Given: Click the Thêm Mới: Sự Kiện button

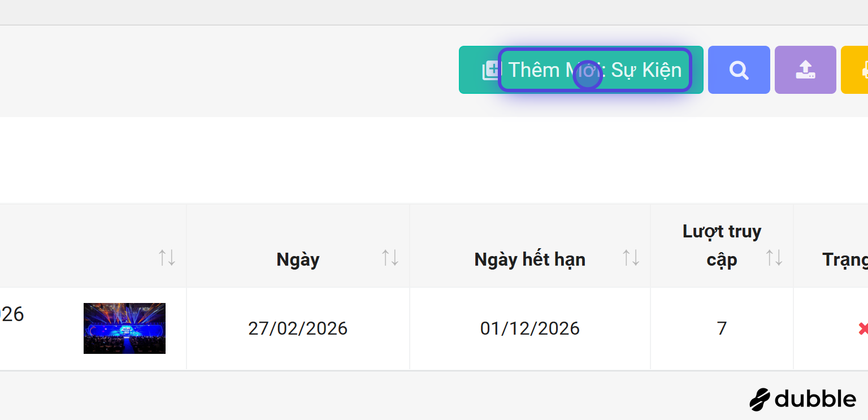Looking at the screenshot, I should (x=581, y=70).
